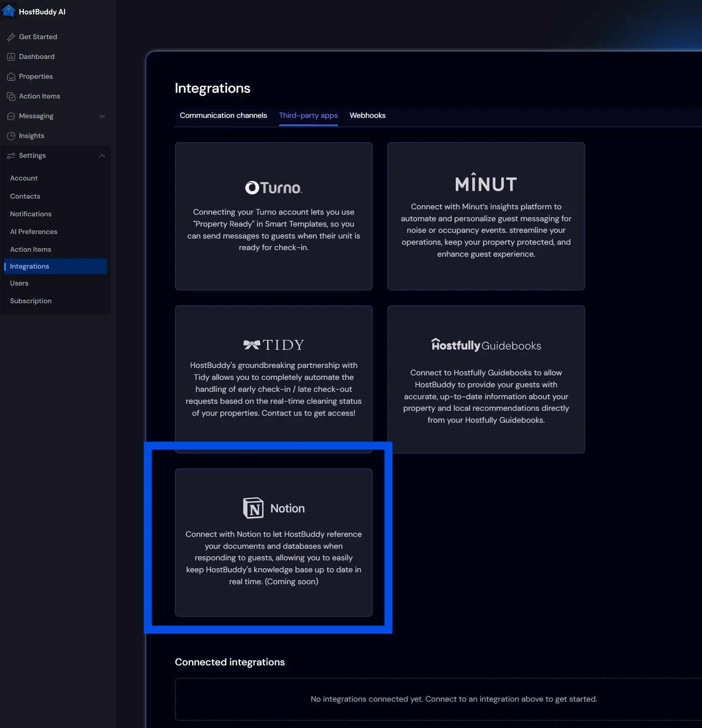Viewport: 702px width, 728px height.
Task: Click the Get Started sparkle icon
Action: pyautogui.click(x=11, y=37)
